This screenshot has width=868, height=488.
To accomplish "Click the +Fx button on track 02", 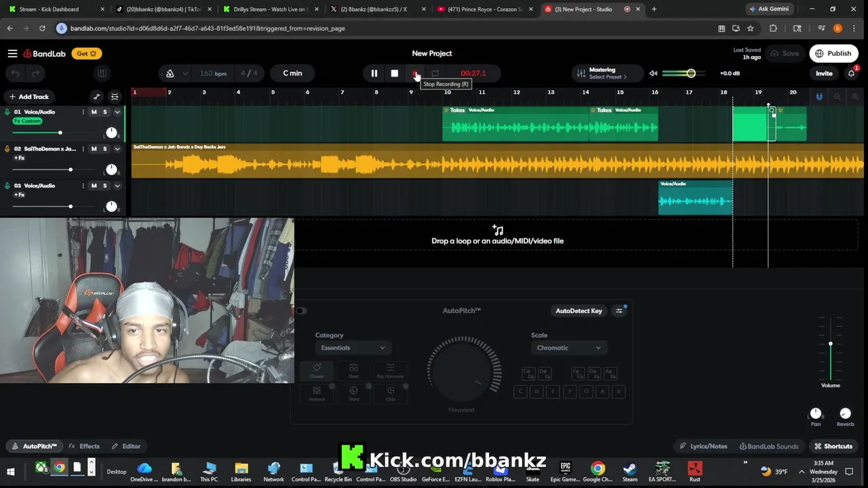I will 19,158.
